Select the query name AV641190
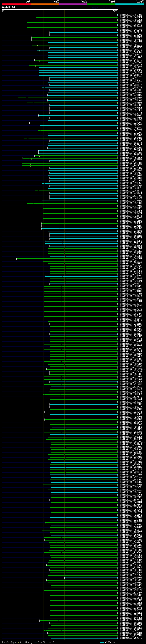This screenshot has height=644, width=146. pos(8,8)
